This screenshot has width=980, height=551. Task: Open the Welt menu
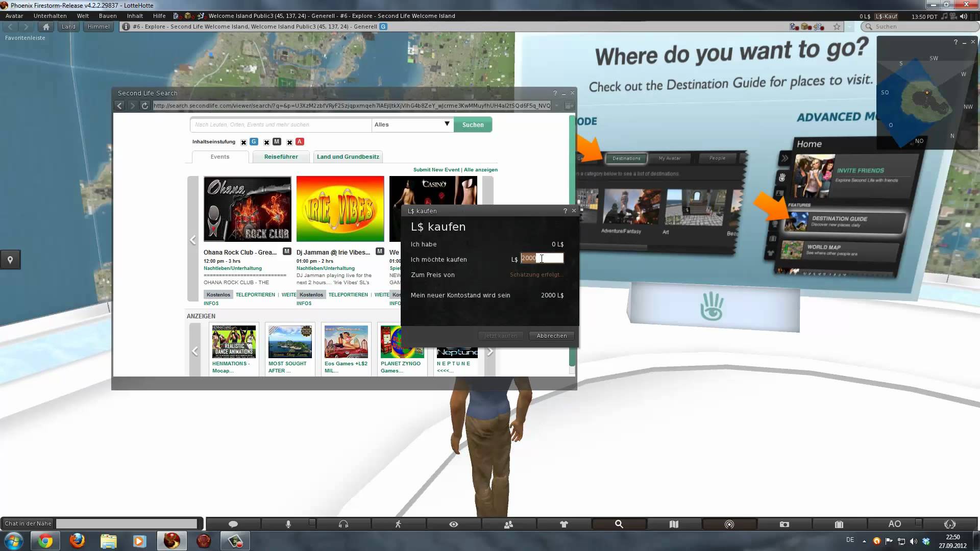click(x=83, y=16)
